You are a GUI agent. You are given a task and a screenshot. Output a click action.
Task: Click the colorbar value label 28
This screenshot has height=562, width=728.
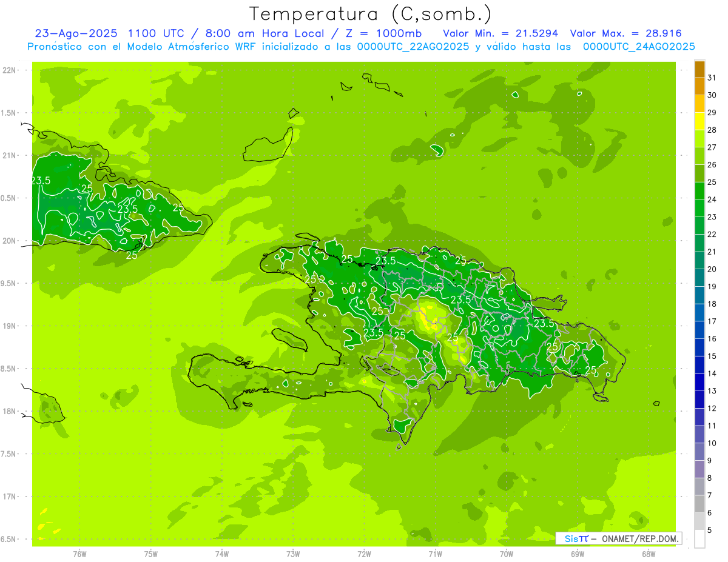[x=712, y=130]
